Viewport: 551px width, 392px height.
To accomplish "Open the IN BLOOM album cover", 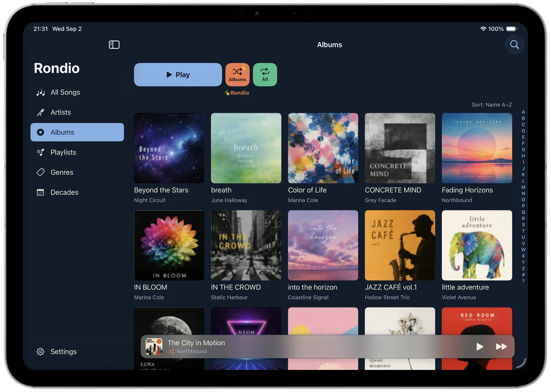I will (169, 245).
